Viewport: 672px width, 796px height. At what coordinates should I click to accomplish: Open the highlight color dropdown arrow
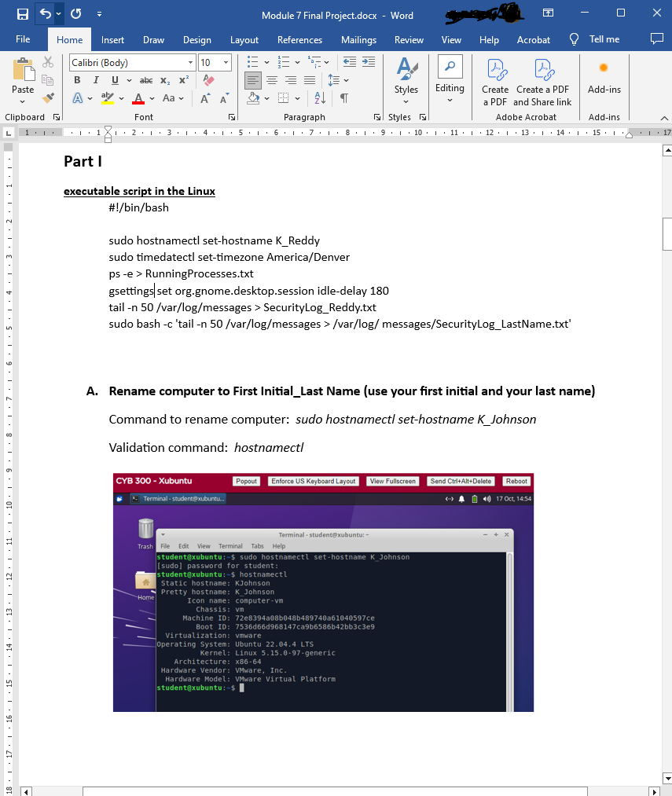click(x=121, y=98)
